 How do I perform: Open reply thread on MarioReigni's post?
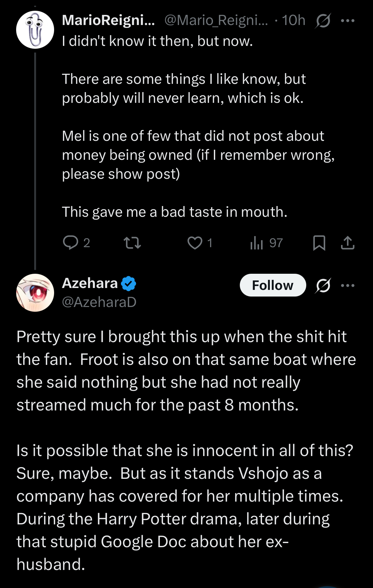71,243
